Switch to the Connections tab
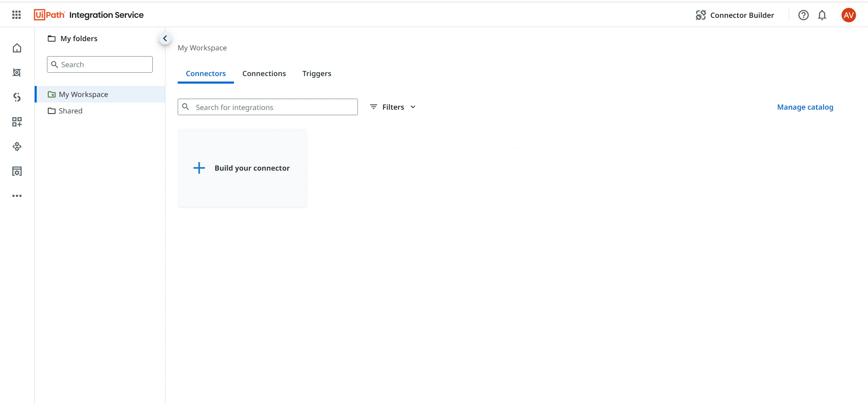This screenshot has width=868, height=404. coord(264,74)
